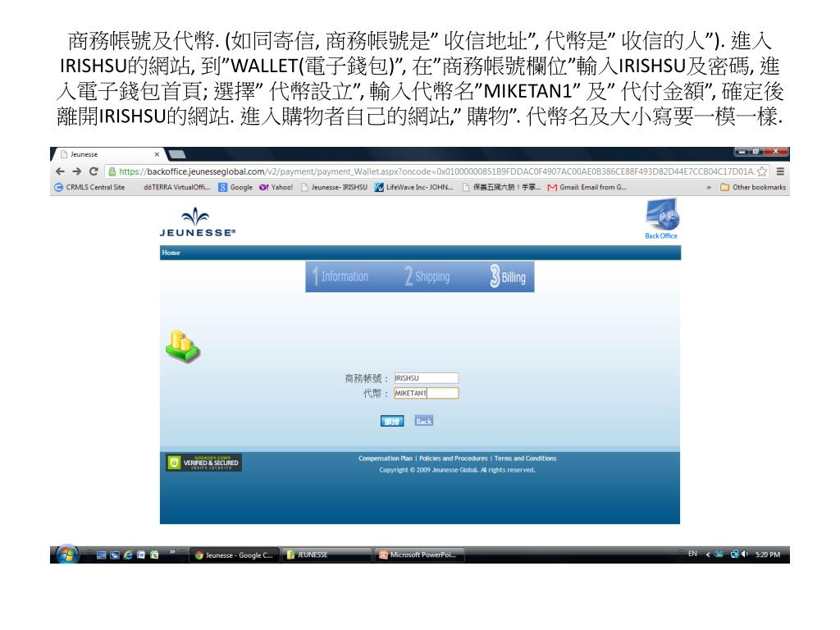Open the volume speaker tray icon
Viewport: 840px width, 630px height.
[x=745, y=554]
